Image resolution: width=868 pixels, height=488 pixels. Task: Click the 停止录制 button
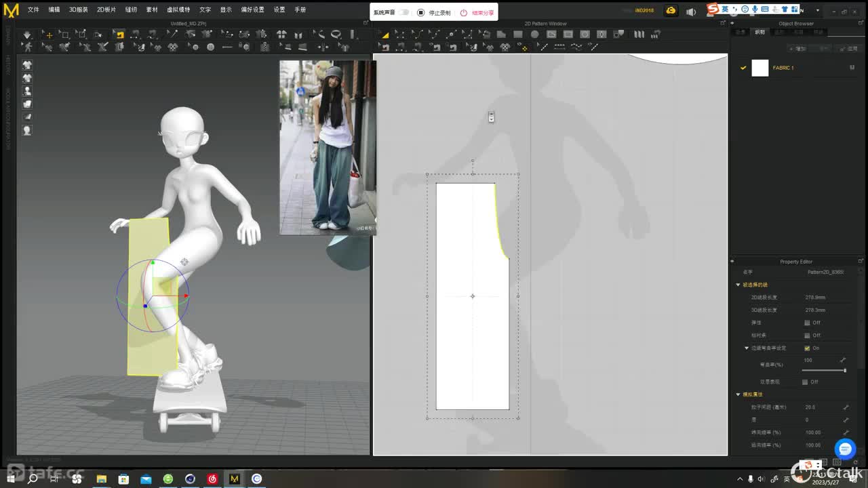tap(434, 12)
